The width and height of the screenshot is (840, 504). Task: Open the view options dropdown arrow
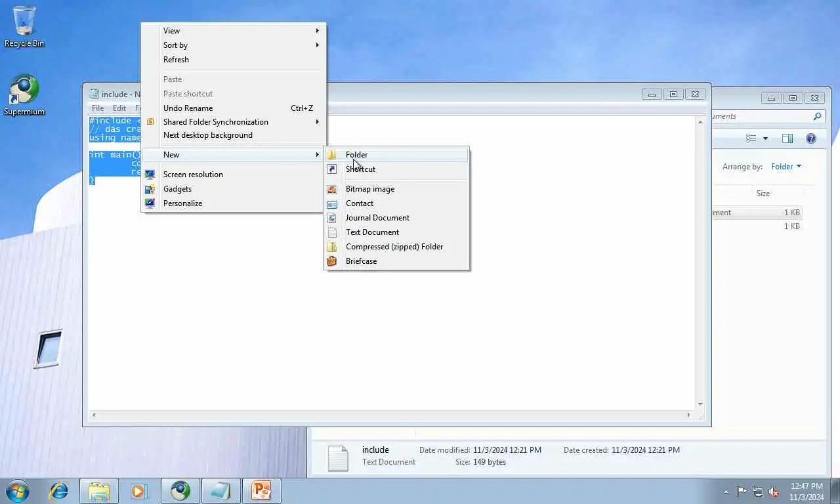(765, 138)
